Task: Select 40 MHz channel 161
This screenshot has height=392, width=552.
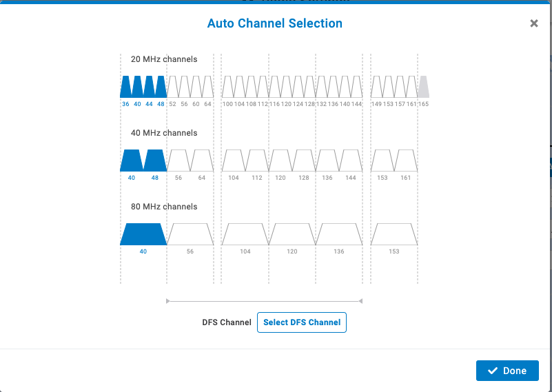Action: tap(406, 161)
